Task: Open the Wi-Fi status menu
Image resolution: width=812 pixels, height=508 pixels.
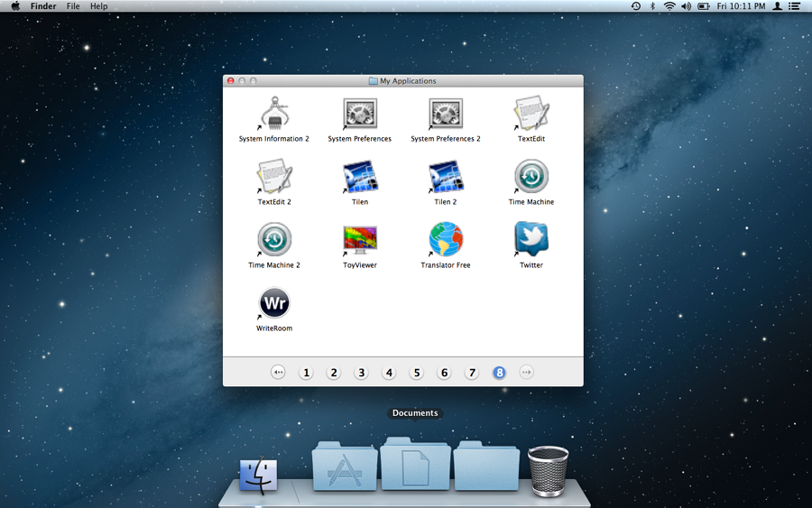Action: click(x=669, y=6)
